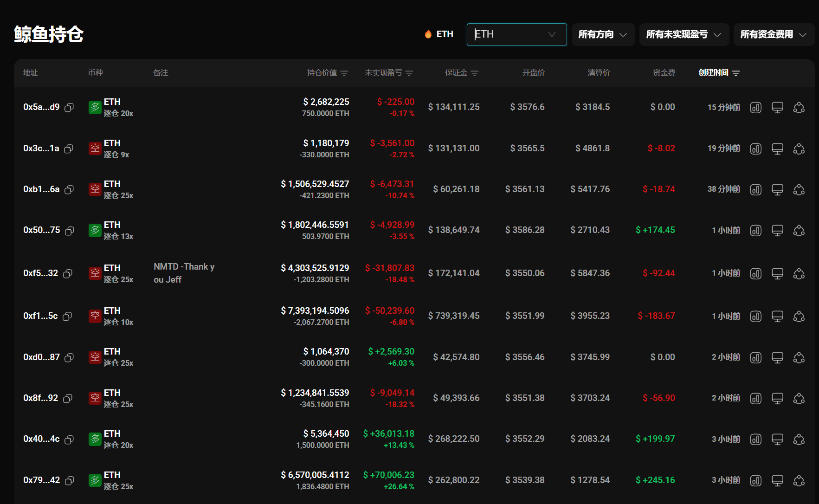Open the ETH coin selector dropdown
The image size is (819, 504).
(x=516, y=35)
